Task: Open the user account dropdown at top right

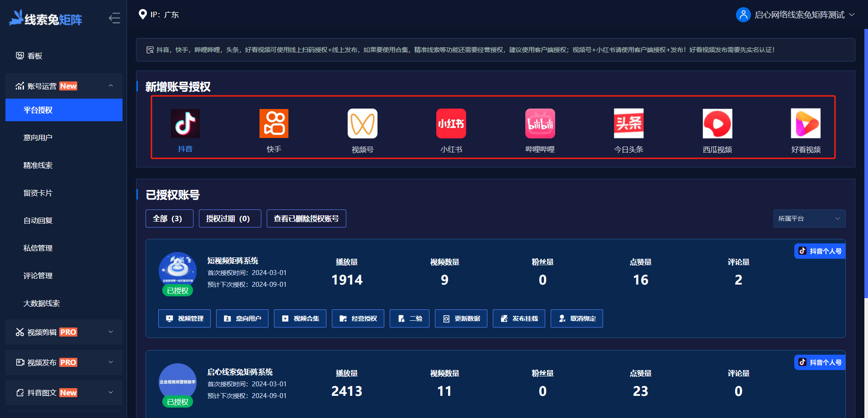Action: click(x=796, y=15)
